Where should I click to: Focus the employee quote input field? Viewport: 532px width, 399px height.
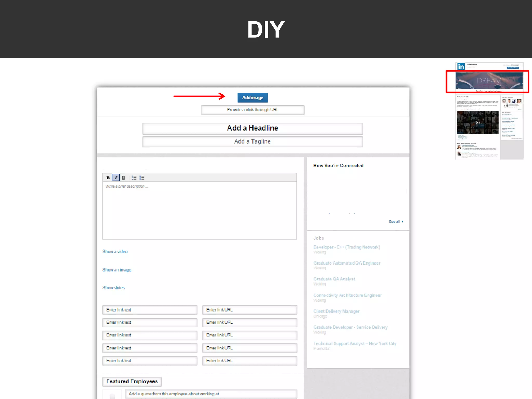(211, 394)
